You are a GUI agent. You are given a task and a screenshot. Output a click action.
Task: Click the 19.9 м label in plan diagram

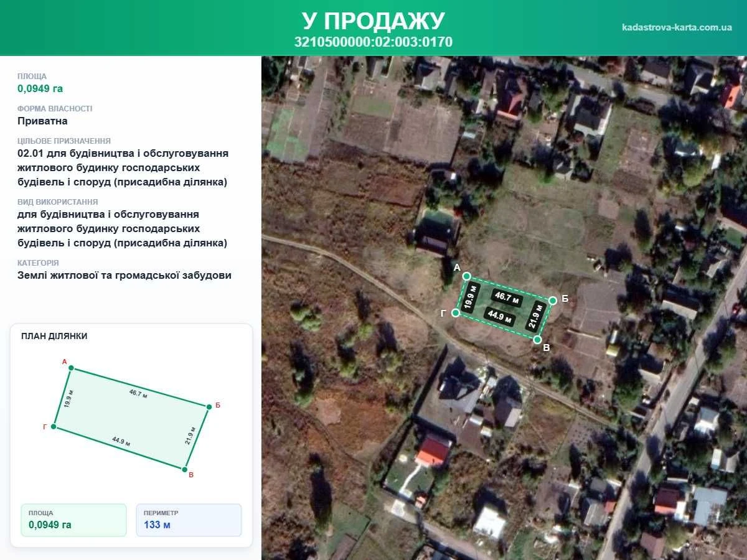[68, 398]
